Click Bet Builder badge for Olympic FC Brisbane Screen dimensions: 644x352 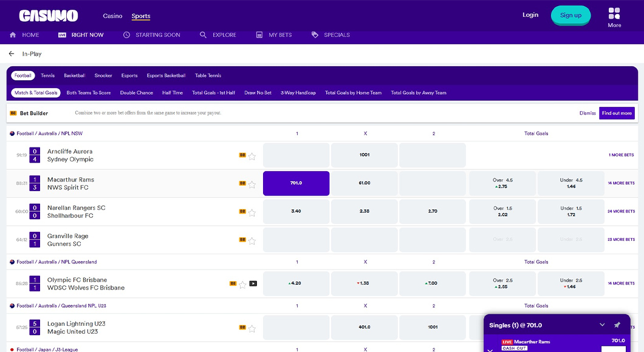coord(233,283)
